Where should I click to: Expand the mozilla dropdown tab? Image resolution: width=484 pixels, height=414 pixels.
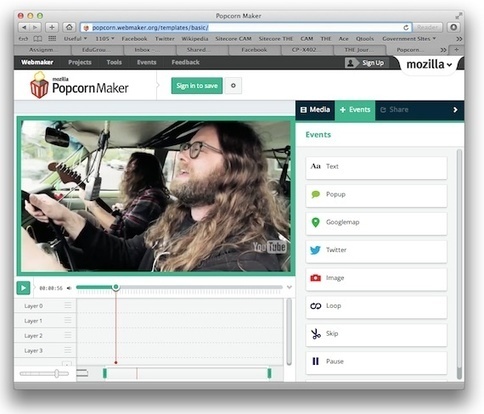429,64
